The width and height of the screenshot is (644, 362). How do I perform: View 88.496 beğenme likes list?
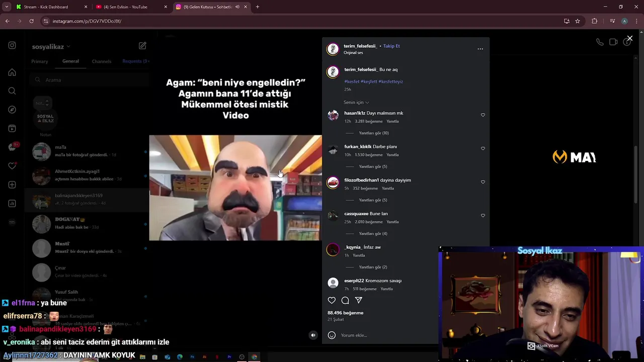click(346, 313)
